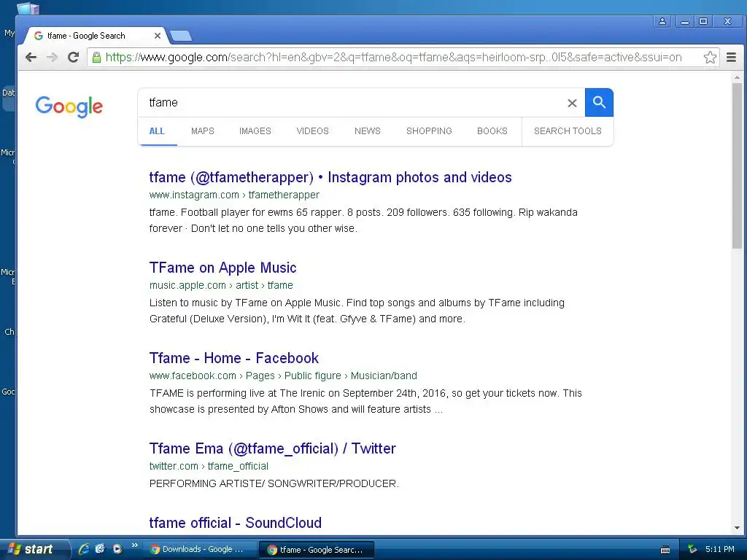The height and width of the screenshot is (560, 747).
Task: Open the Tfame Ema Twitter result
Action: pos(273,448)
